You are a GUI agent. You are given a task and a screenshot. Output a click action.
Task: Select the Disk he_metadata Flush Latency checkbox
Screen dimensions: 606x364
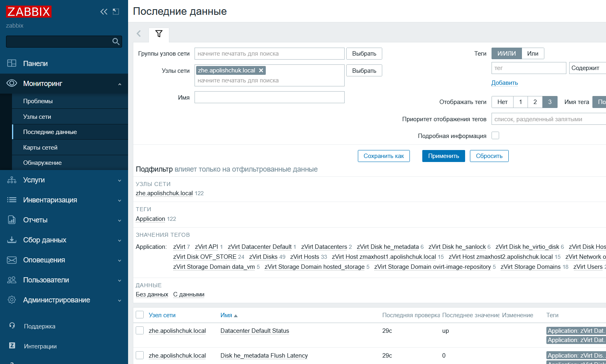(x=140, y=355)
